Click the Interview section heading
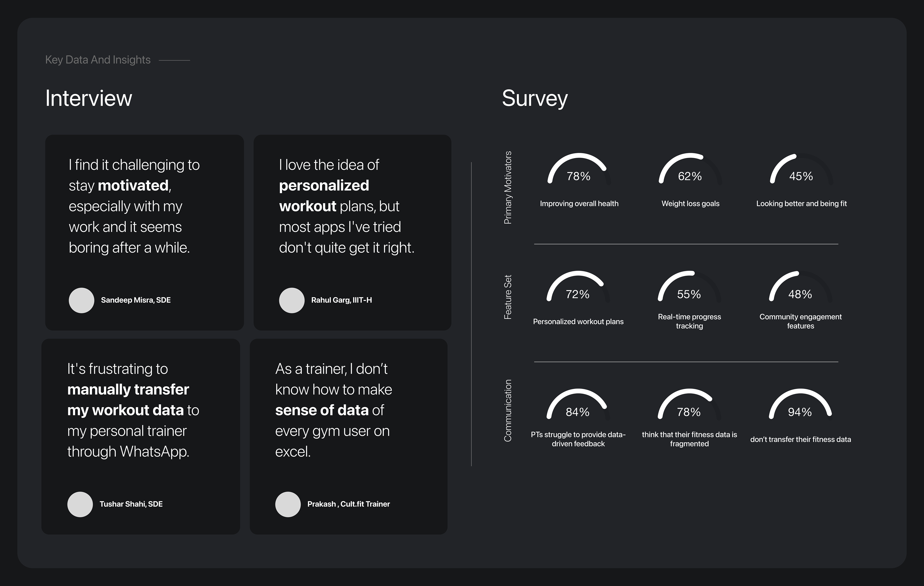This screenshot has height=586, width=924. click(x=89, y=98)
